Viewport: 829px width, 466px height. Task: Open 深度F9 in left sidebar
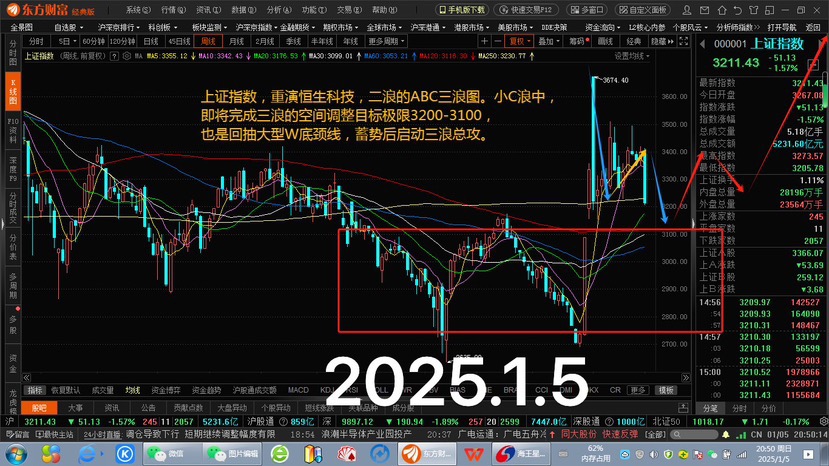click(13, 169)
